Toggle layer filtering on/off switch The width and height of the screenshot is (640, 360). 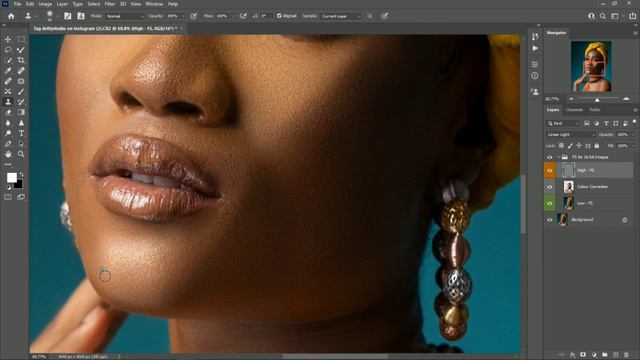[634, 122]
